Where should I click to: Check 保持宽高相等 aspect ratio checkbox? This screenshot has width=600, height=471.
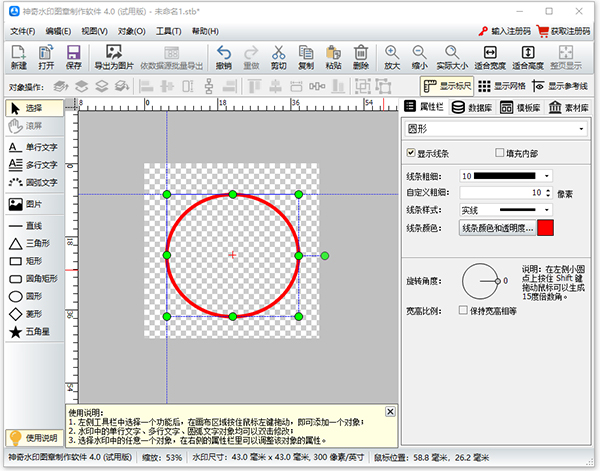pos(461,310)
